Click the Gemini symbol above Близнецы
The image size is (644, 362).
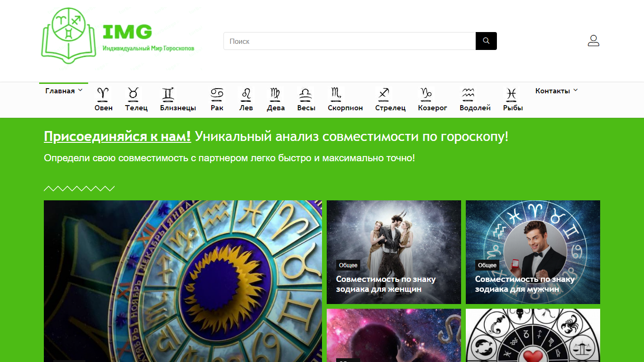click(168, 94)
